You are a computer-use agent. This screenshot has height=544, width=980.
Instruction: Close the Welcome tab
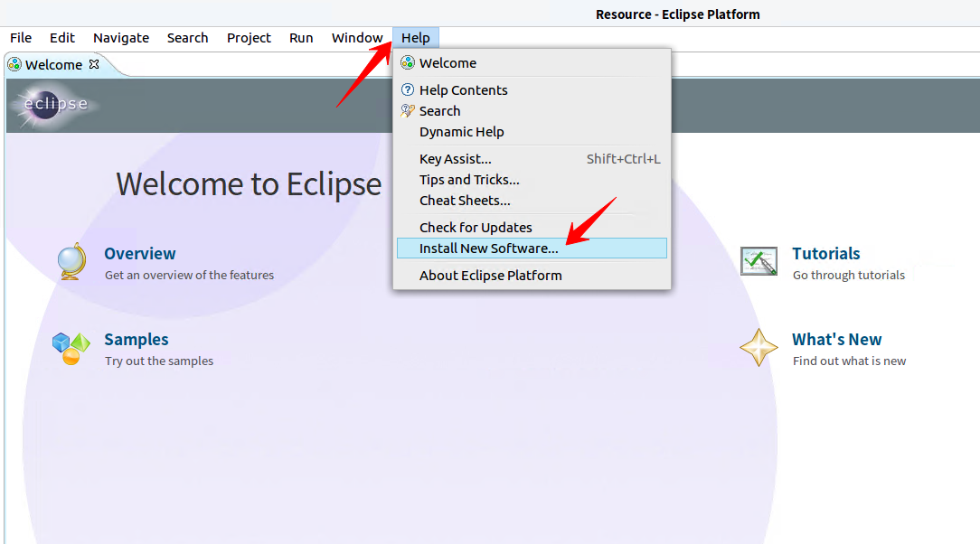click(x=94, y=63)
